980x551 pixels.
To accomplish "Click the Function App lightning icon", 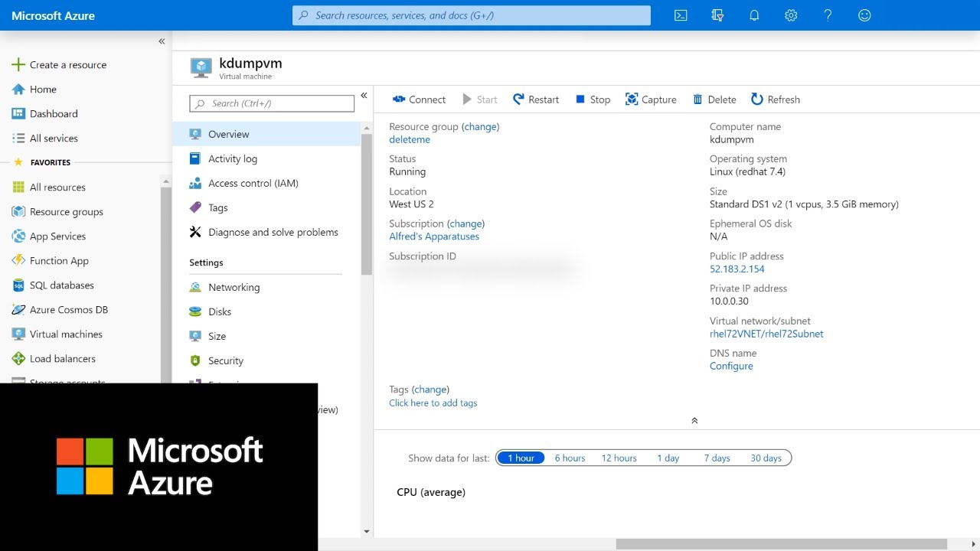I will [18, 261].
